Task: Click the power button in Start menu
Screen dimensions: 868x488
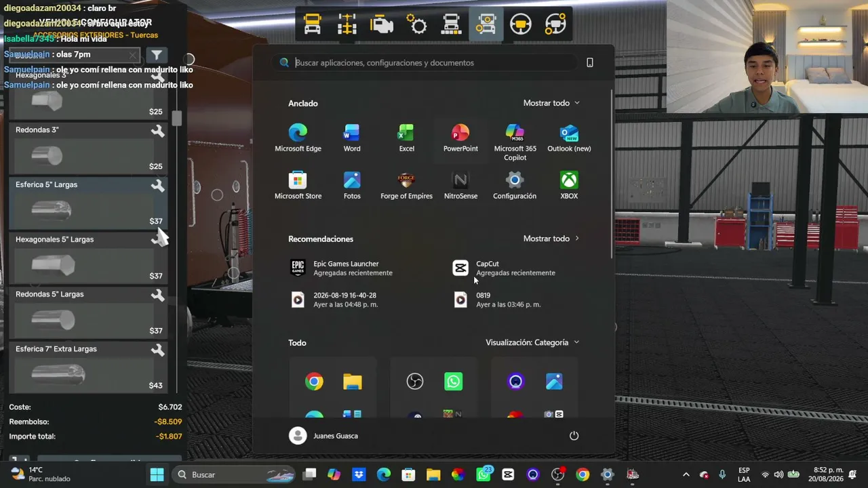Action: tap(574, 436)
